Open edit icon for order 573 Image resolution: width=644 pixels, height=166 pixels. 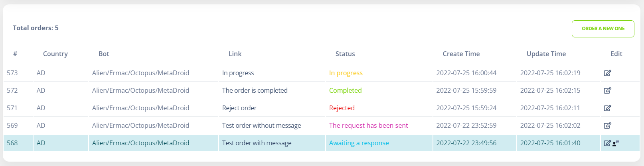[x=607, y=73]
